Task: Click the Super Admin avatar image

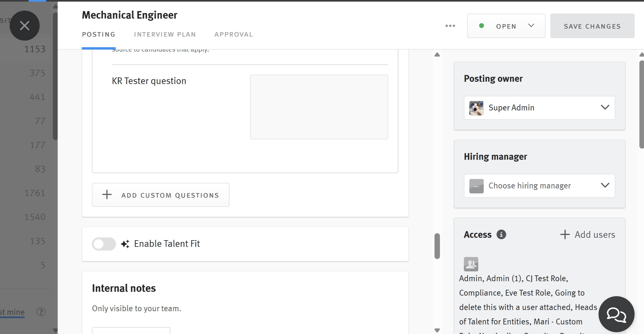Action: (x=476, y=108)
